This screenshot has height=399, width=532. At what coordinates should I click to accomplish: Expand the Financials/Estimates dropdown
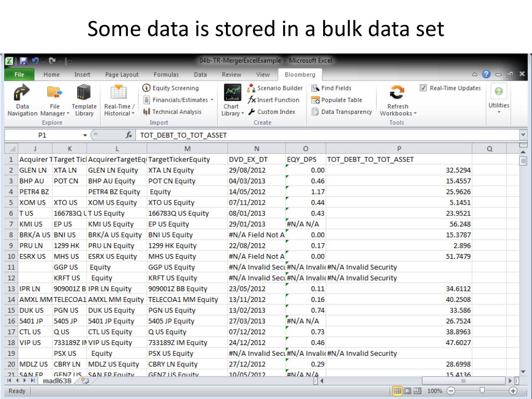pyautogui.click(x=212, y=100)
